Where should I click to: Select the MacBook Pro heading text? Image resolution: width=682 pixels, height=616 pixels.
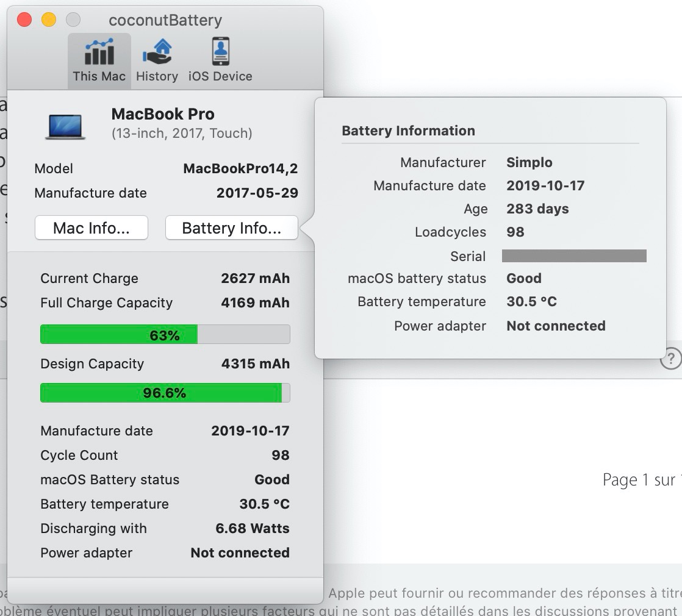pos(163,114)
